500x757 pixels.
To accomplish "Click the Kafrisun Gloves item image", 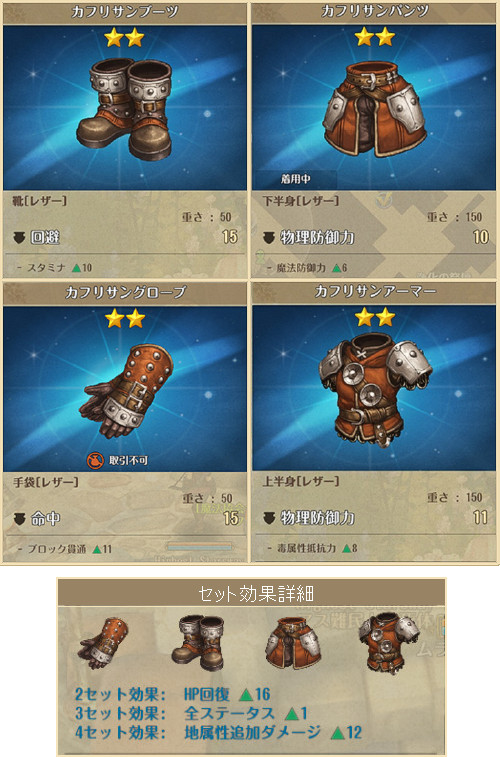I will 126,391.
